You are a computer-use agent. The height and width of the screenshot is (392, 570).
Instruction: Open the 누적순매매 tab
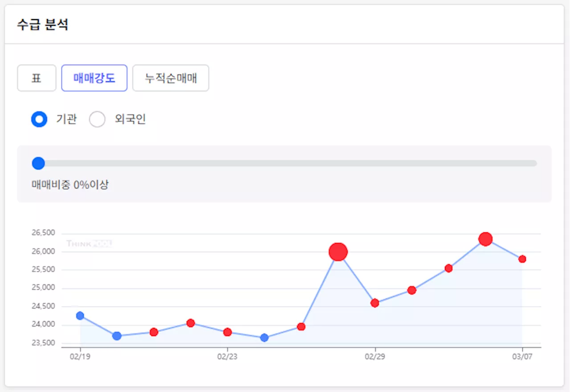tap(171, 78)
